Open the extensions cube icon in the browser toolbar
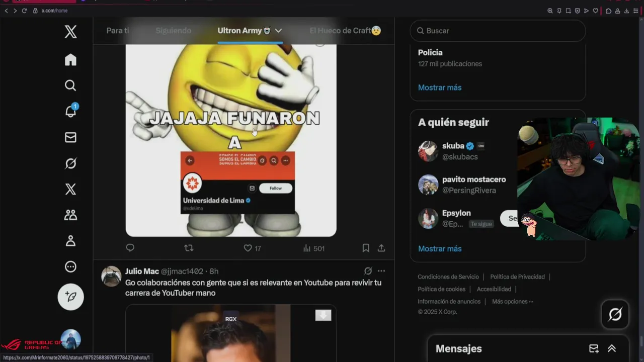The image size is (644, 362). point(608,11)
